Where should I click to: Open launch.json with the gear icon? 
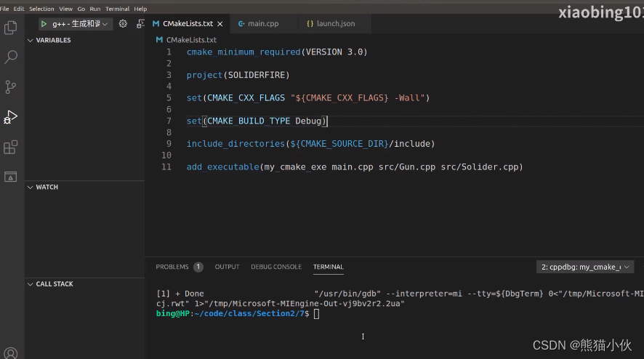(x=123, y=24)
